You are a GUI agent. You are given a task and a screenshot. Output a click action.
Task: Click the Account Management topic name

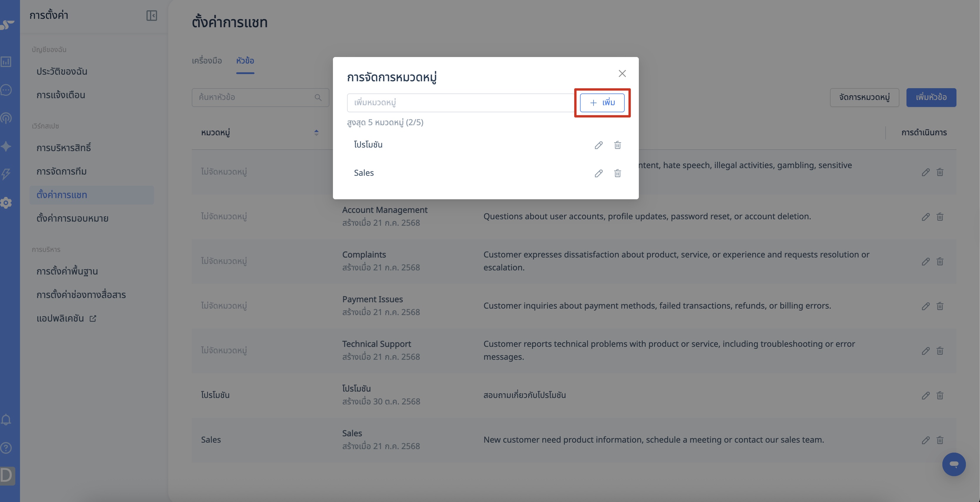click(x=385, y=210)
